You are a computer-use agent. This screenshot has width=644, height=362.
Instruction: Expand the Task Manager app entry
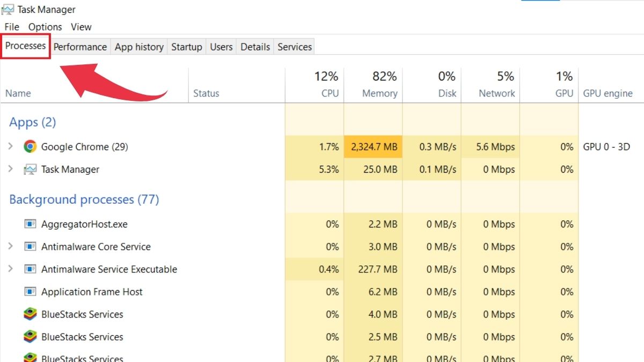tap(10, 169)
